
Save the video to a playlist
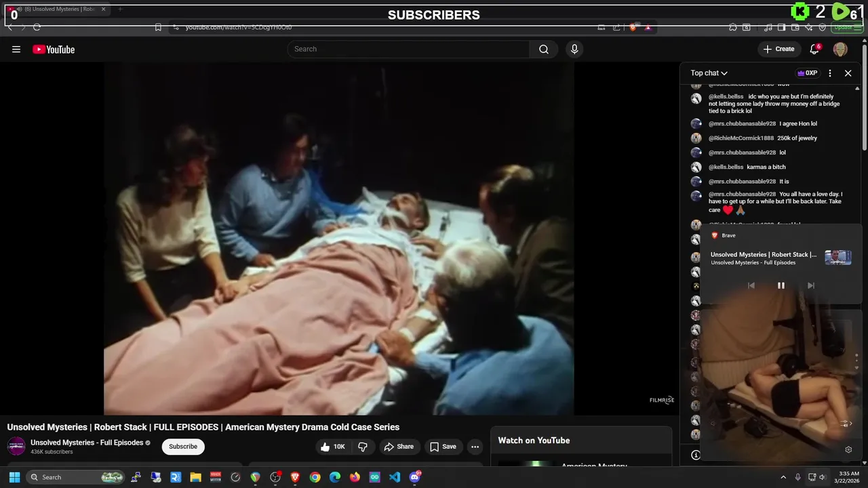[x=443, y=447]
